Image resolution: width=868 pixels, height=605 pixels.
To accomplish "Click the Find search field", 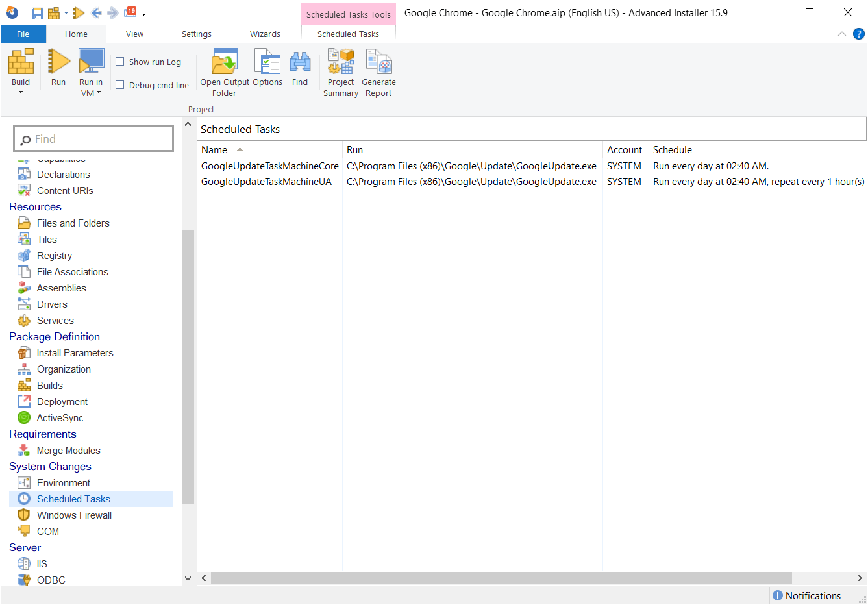I will click(x=93, y=139).
